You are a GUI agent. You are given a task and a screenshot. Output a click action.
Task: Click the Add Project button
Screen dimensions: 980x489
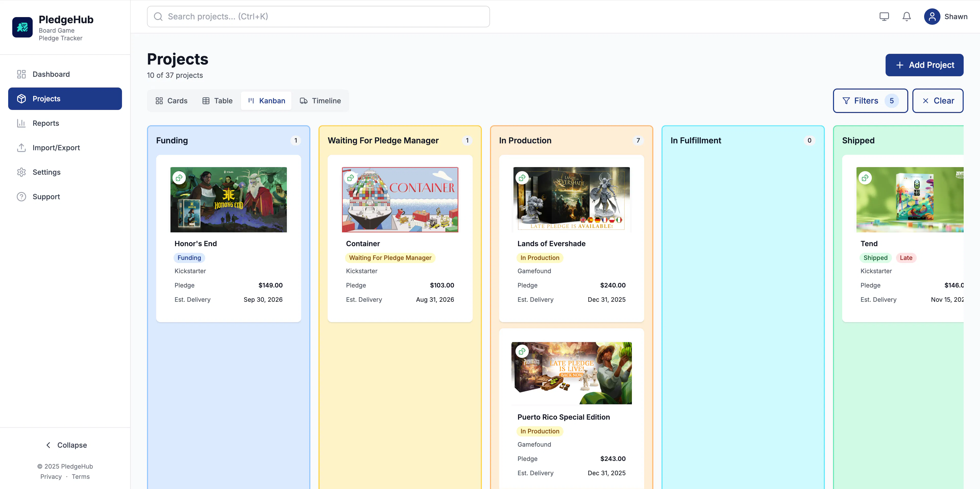pyautogui.click(x=924, y=65)
